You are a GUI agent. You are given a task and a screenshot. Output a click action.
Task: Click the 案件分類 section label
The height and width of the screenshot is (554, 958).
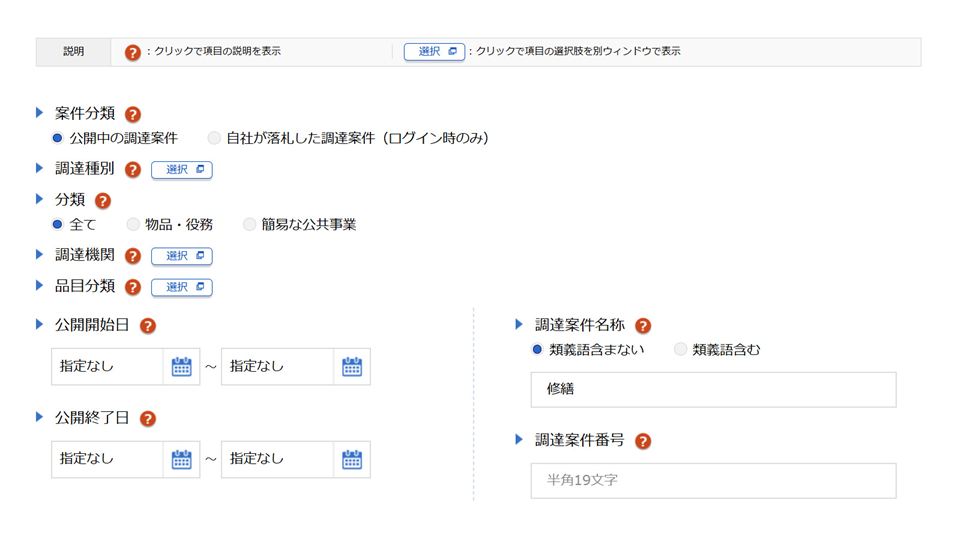click(85, 114)
